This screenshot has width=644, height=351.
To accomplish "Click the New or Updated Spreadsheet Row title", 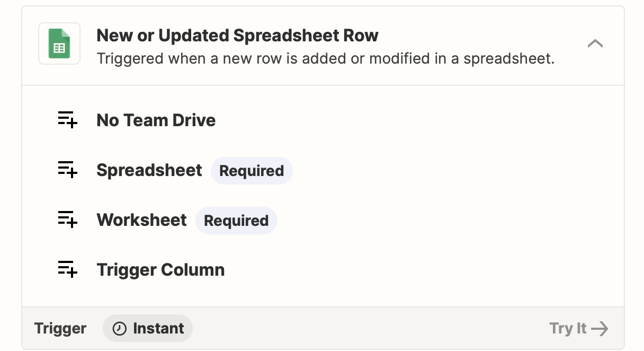I will (237, 36).
